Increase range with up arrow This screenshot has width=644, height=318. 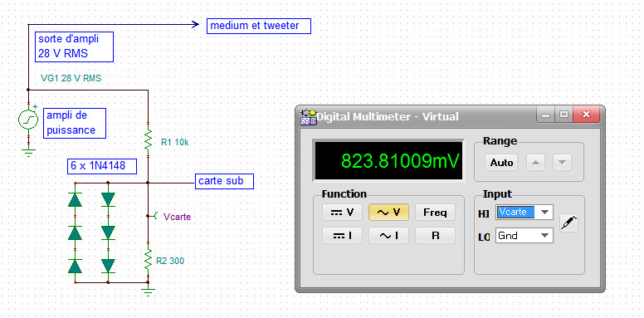[535, 163]
